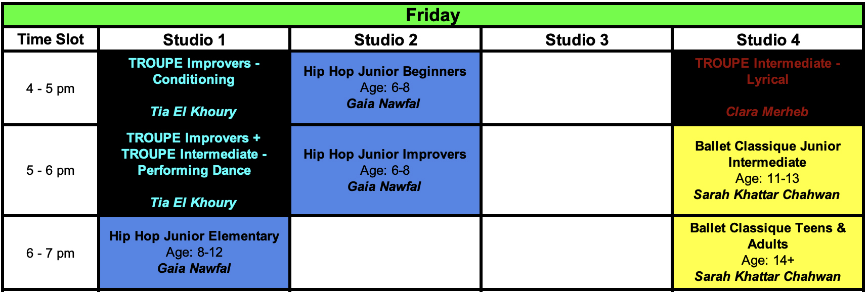Select the 5 - 6 pm time slot
The image size is (868, 292).
click(51, 170)
